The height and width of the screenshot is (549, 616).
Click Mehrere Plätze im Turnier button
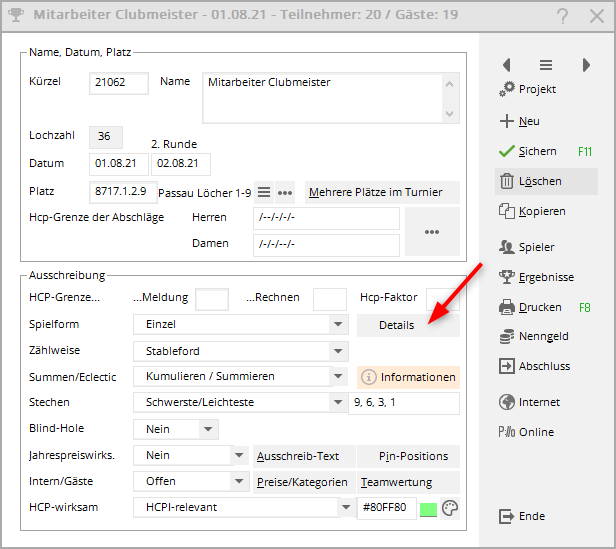click(382, 192)
